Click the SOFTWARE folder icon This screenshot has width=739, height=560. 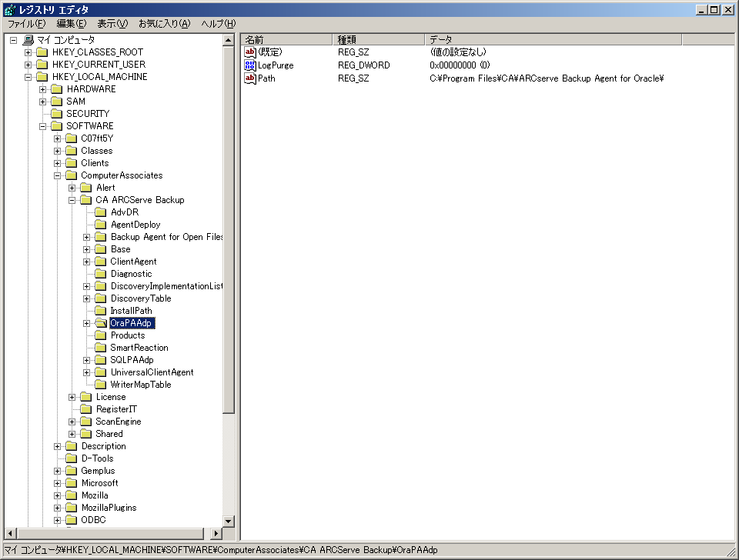[57, 125]
